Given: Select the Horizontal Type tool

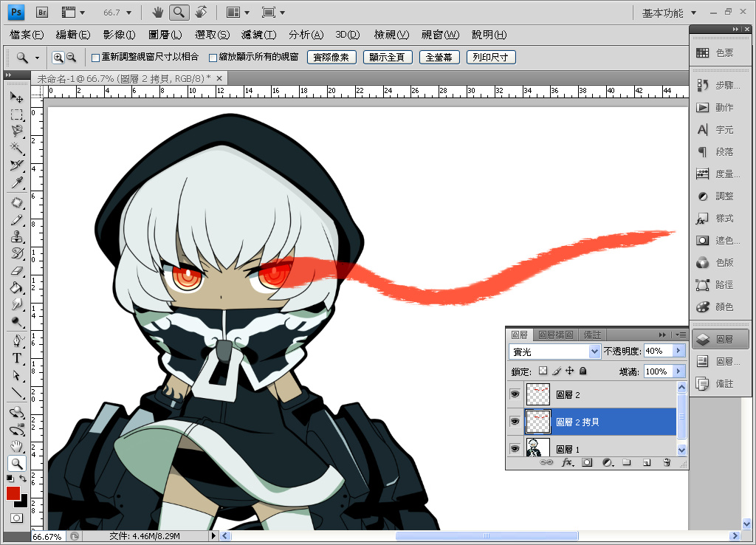Looking at the screenshot, I should tap(16, 358).
